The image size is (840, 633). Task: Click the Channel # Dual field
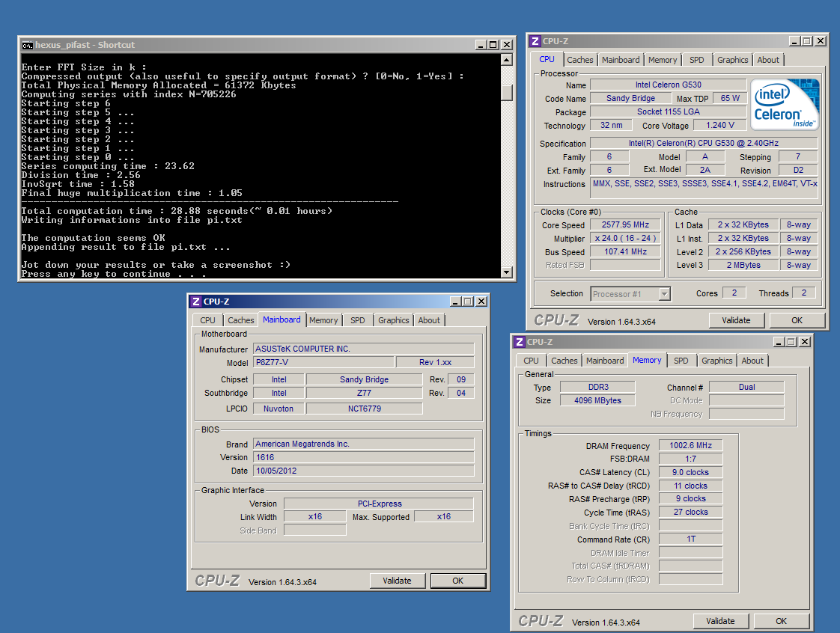coord(746,387)
